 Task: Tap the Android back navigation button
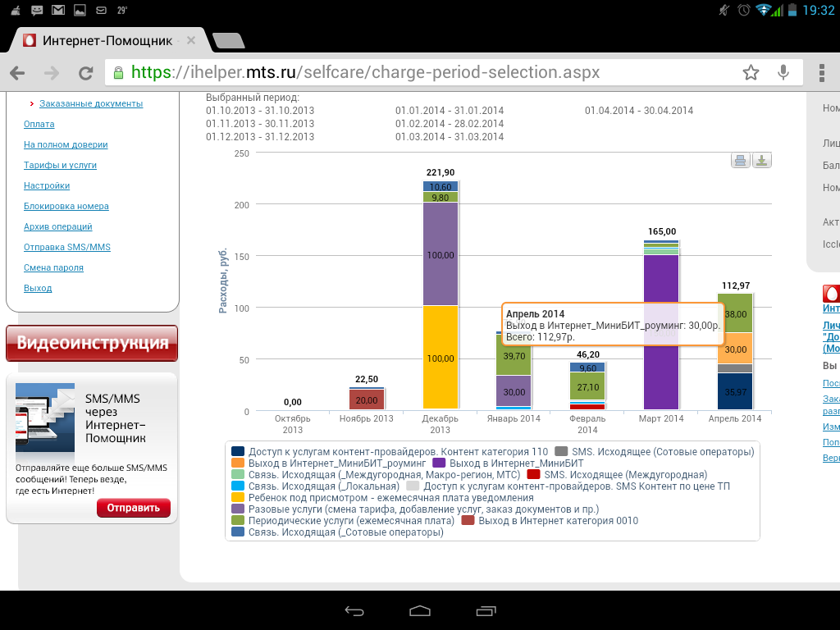[x=354, y=610]
